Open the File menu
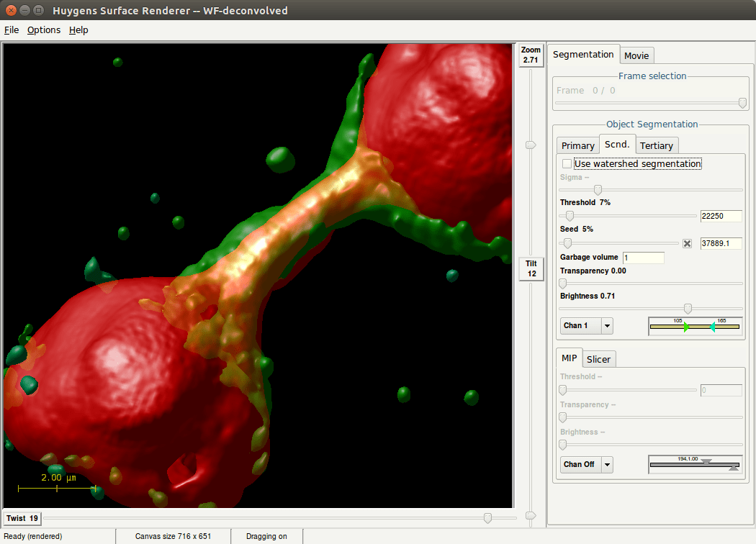 click(12, 30)
